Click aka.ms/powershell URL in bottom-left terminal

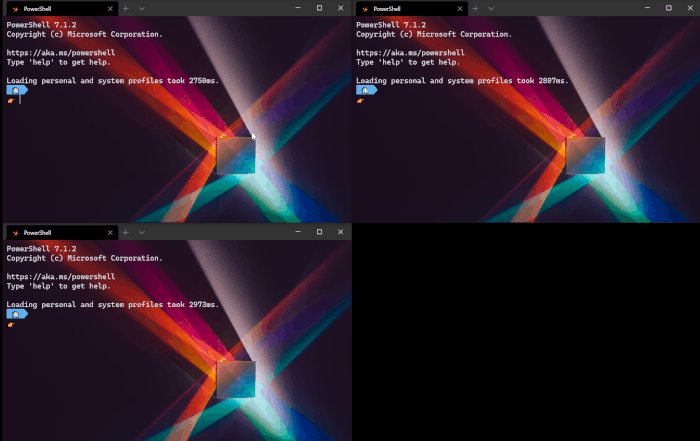pos(61,277)
